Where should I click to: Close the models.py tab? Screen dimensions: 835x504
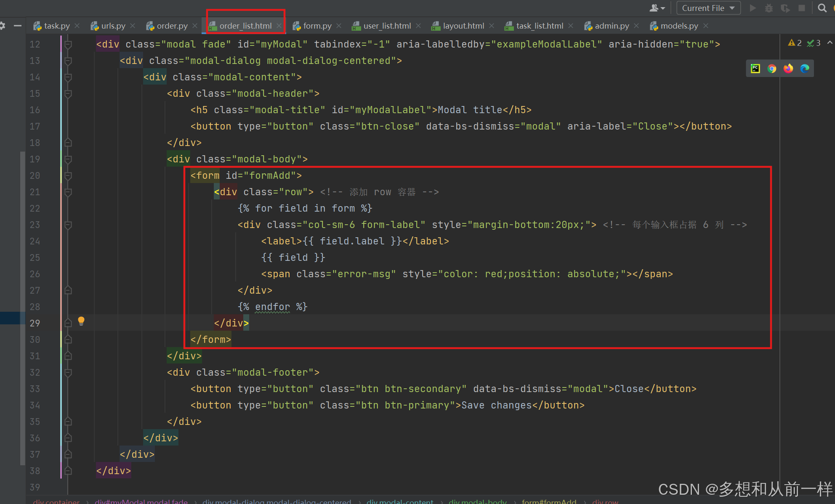(706, 26)
